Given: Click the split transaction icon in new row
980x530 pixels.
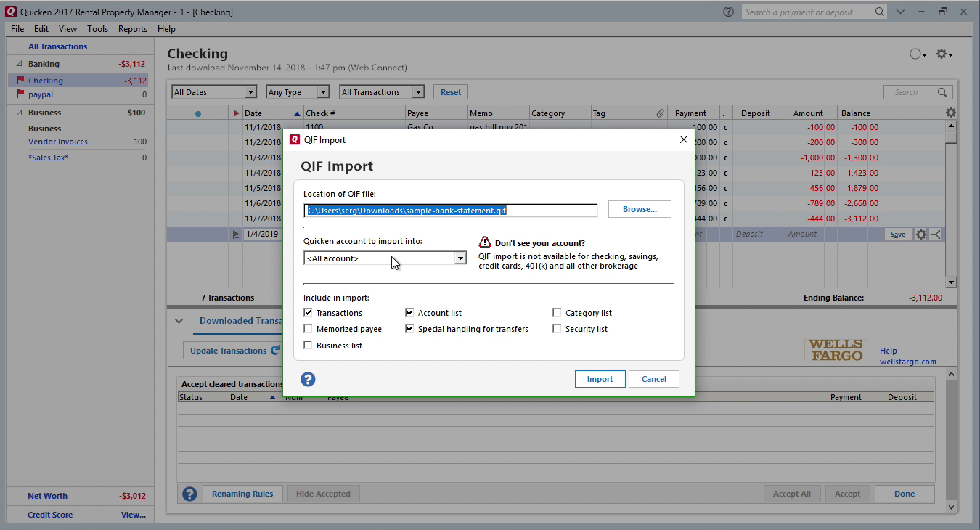Looking at the screenshot, I should coord(935,234).
